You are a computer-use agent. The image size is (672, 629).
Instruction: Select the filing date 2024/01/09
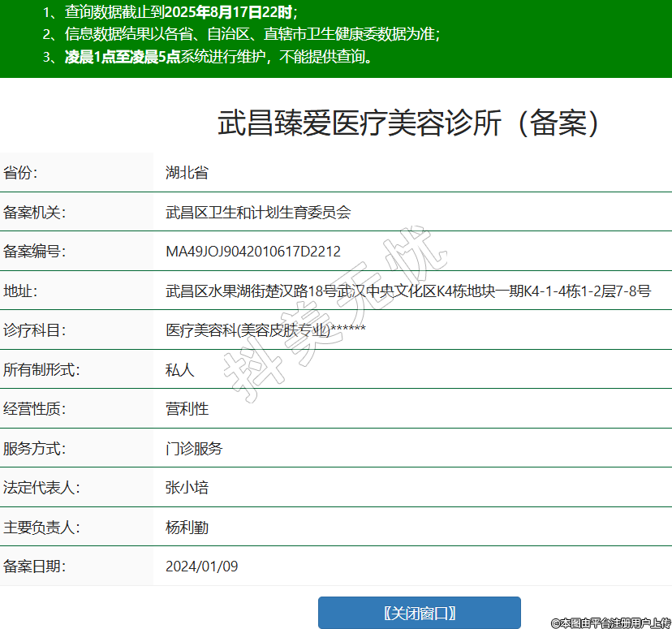[x=201, y=567]
